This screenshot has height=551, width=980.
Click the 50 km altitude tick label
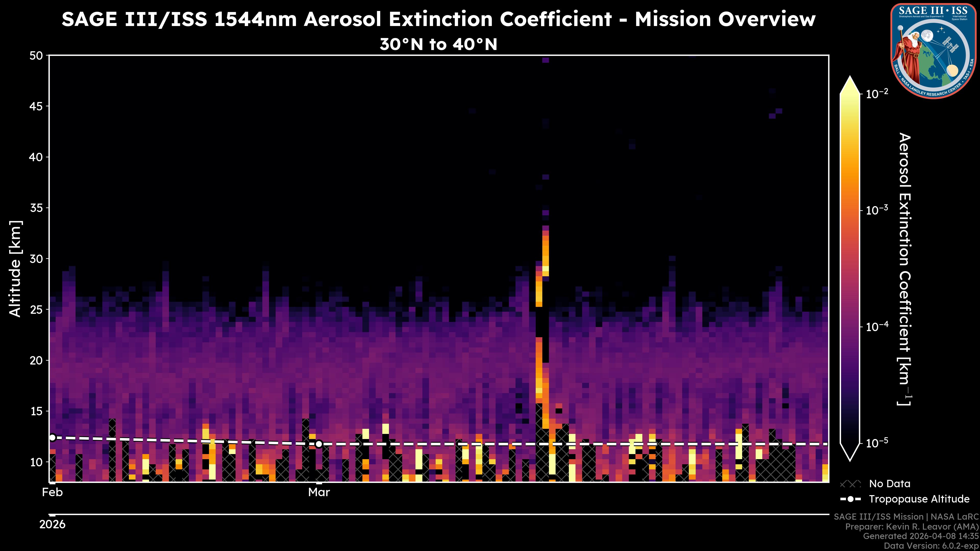(x=36, y=56)
